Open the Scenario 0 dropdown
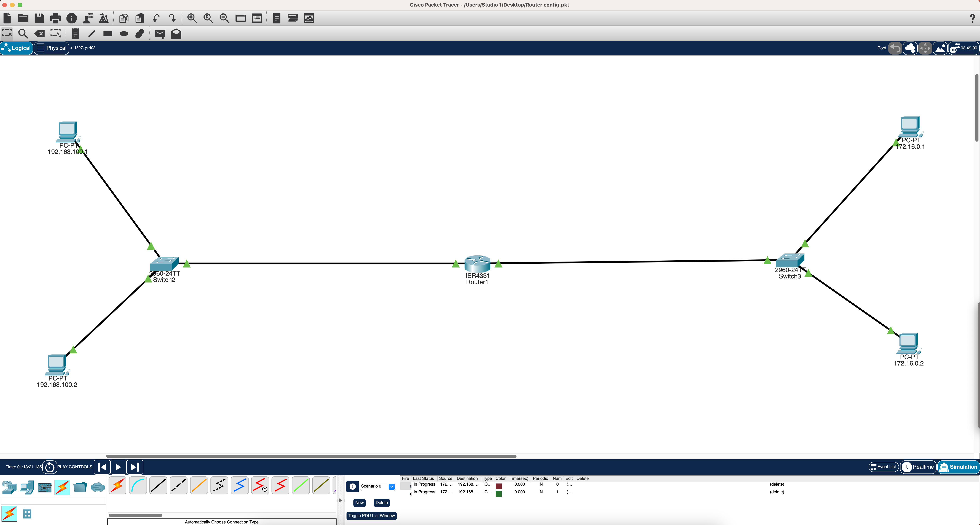 click(391, 487)
